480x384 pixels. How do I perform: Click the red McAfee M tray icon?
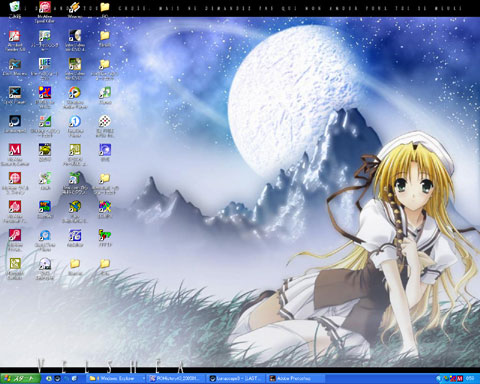460,379
